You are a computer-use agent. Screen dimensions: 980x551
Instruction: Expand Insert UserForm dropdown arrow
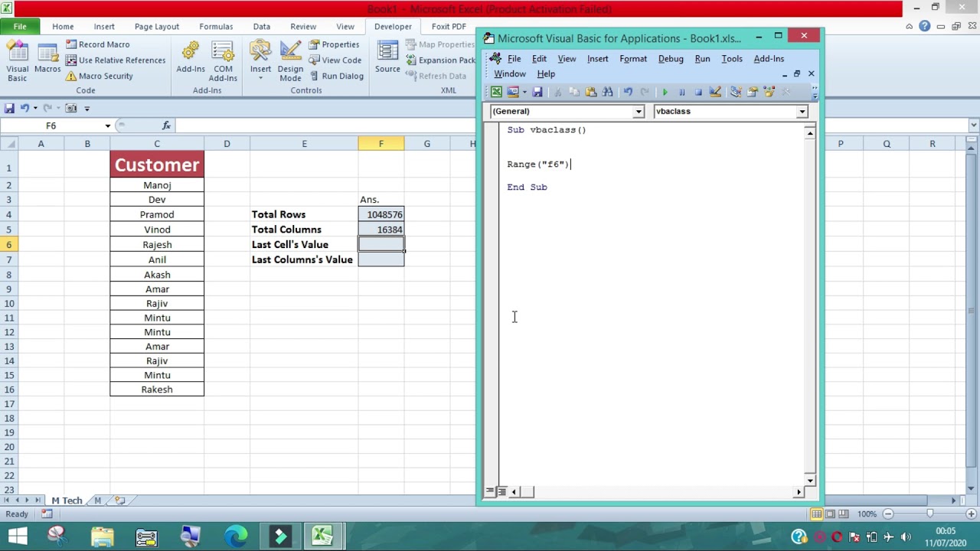[x=524, y=93]
